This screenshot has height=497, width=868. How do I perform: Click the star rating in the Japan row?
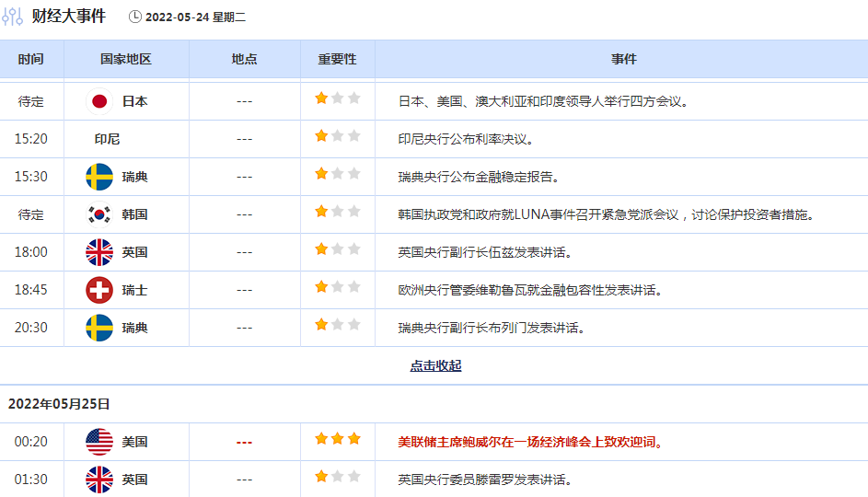(338, 98)
